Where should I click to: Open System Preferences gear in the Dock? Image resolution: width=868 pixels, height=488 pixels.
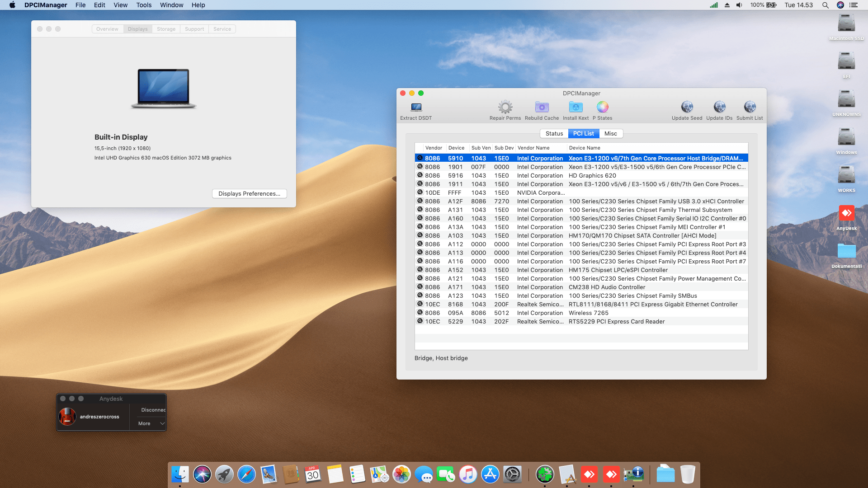512,474
